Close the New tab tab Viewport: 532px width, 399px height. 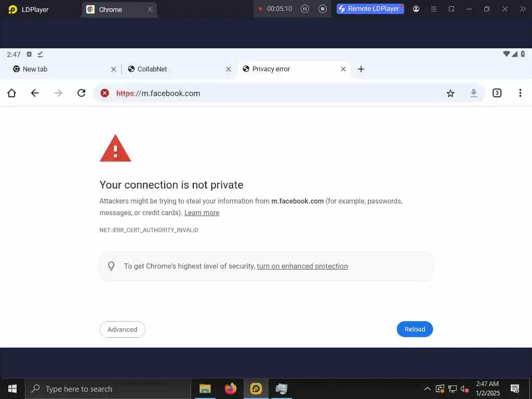114,69
